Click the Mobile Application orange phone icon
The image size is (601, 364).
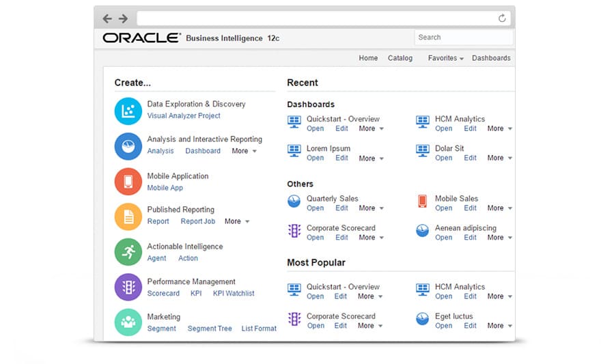point(128,182)
